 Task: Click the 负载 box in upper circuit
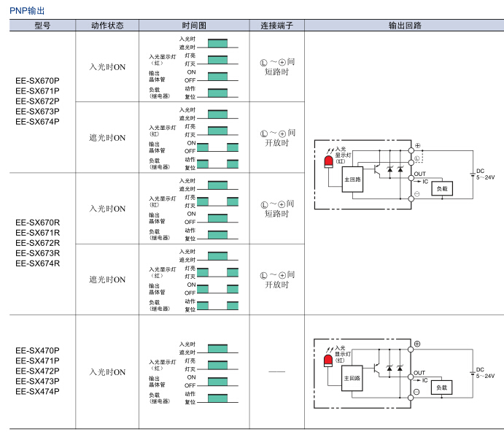point(442,189)
